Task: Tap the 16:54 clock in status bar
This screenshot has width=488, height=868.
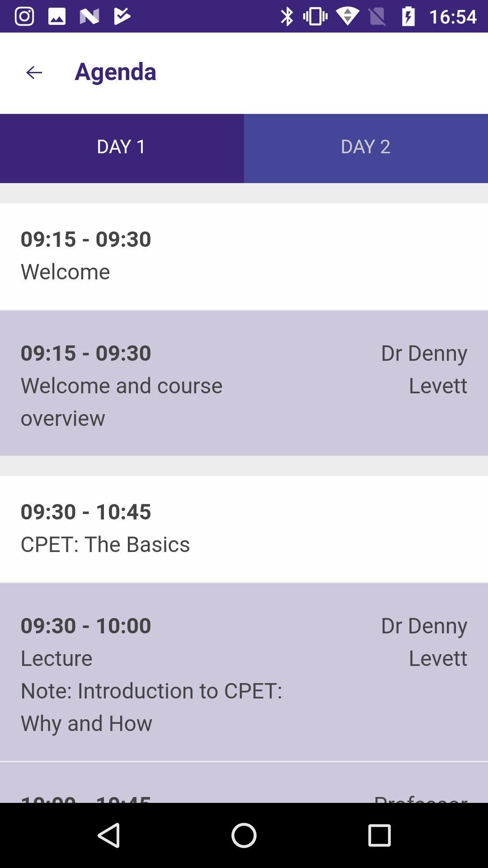Action: [x=452, y=17]
